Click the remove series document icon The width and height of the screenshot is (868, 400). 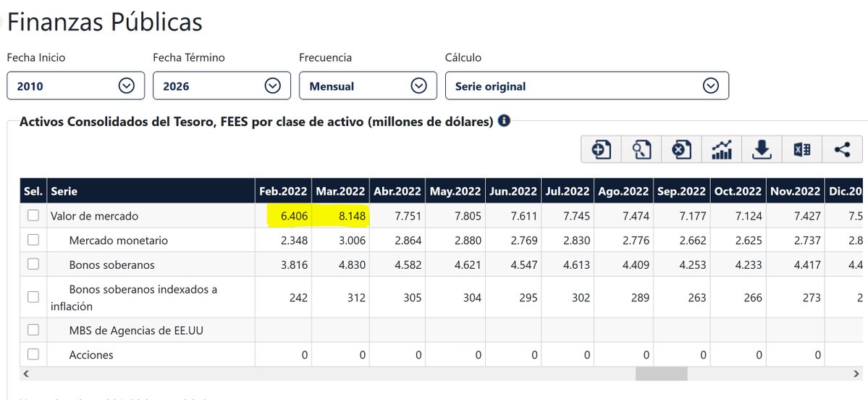681,149
